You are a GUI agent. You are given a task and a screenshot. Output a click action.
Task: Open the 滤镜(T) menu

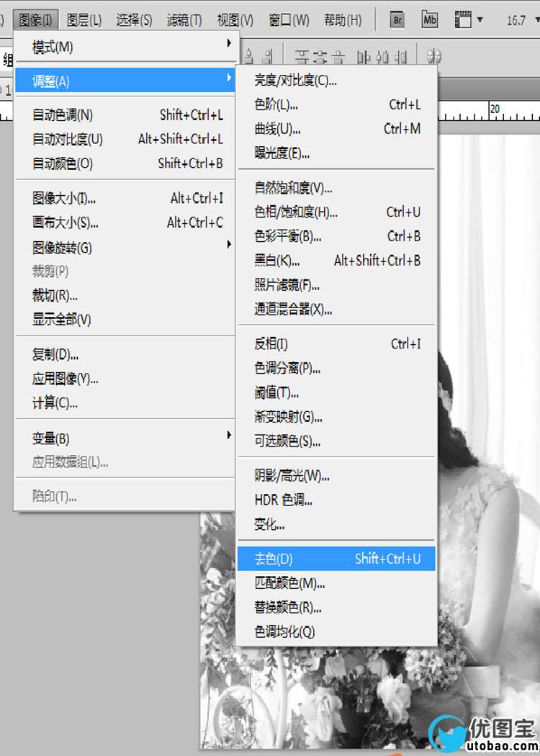point(184,20)
